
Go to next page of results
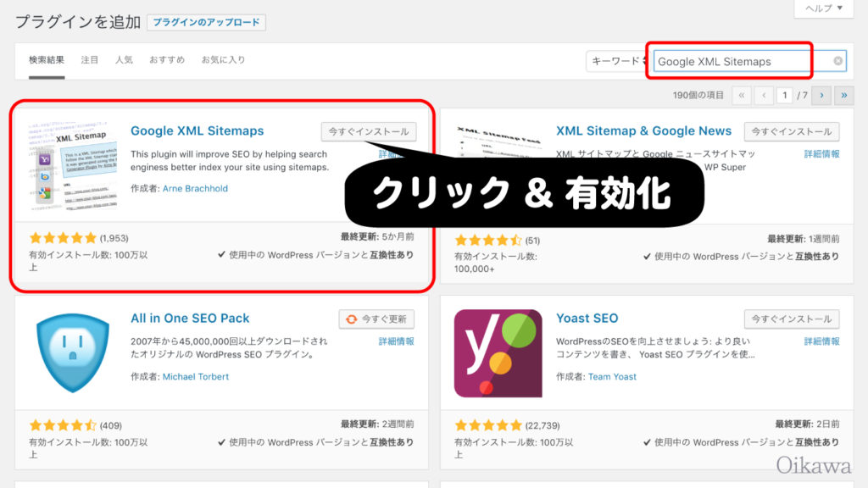coord(821,95)
